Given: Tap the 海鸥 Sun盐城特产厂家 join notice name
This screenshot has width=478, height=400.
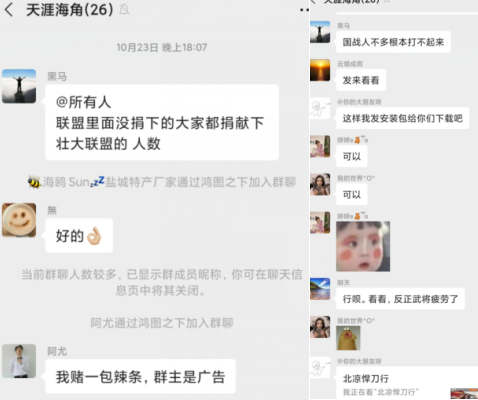Looking at the screenshot, I should 90,182.
